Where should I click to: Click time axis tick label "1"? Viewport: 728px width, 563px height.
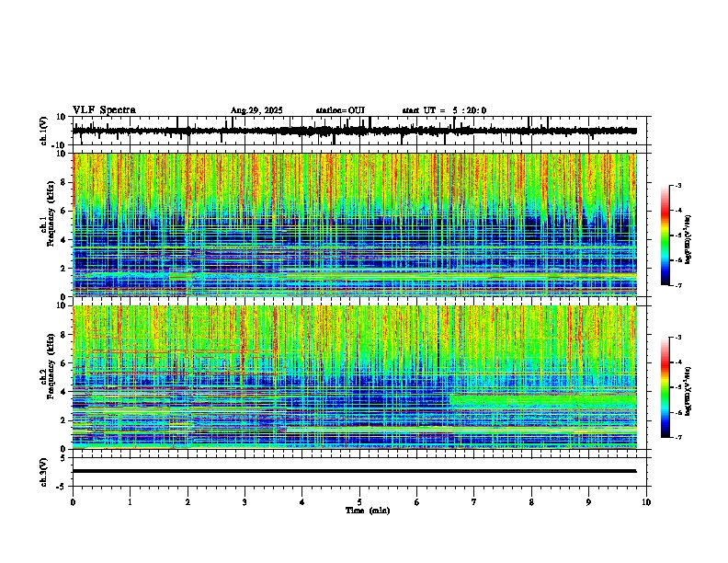[x=130, y=502]
